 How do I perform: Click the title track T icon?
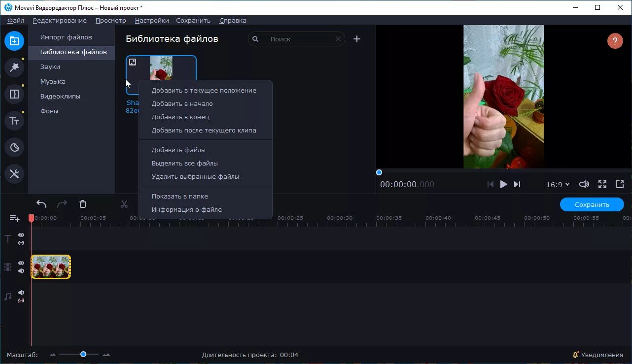click(8, 239)
